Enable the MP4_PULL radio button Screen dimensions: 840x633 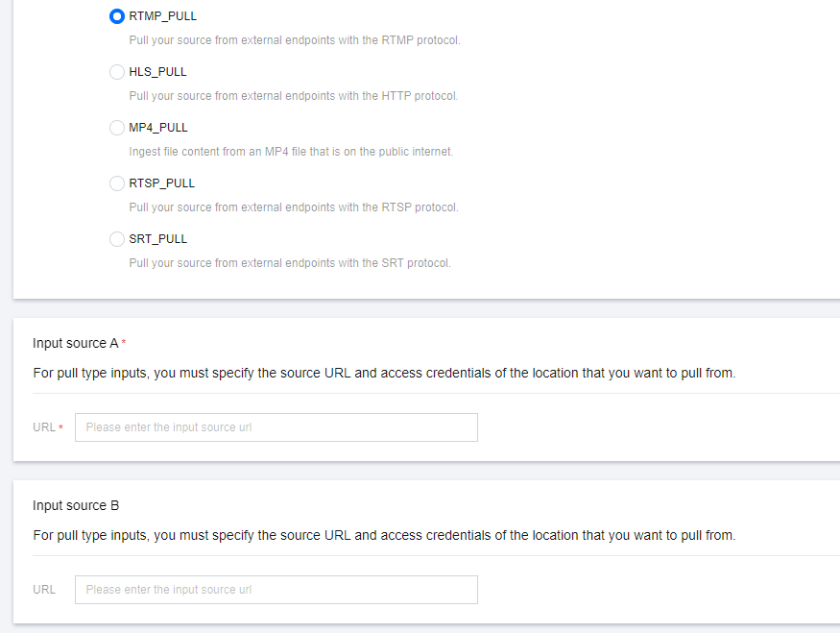[117, 128]
